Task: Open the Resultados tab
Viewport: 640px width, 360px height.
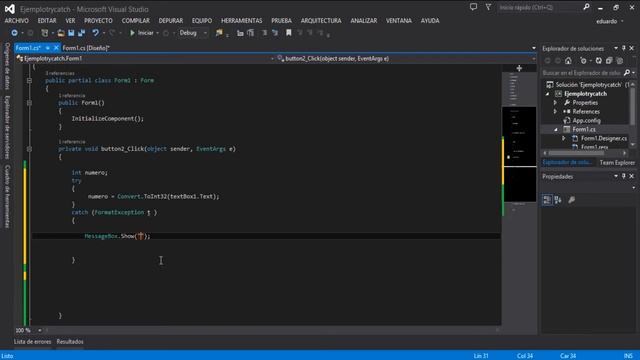Action: pos(70,342)
